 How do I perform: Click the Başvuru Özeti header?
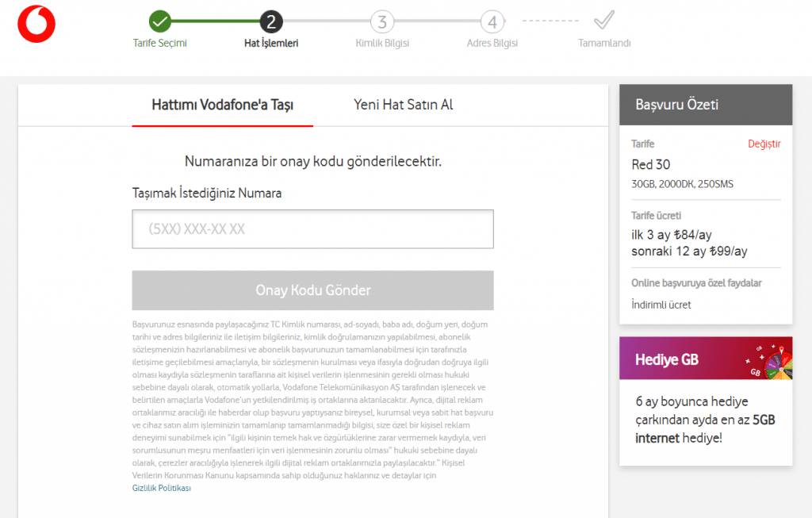706,105
